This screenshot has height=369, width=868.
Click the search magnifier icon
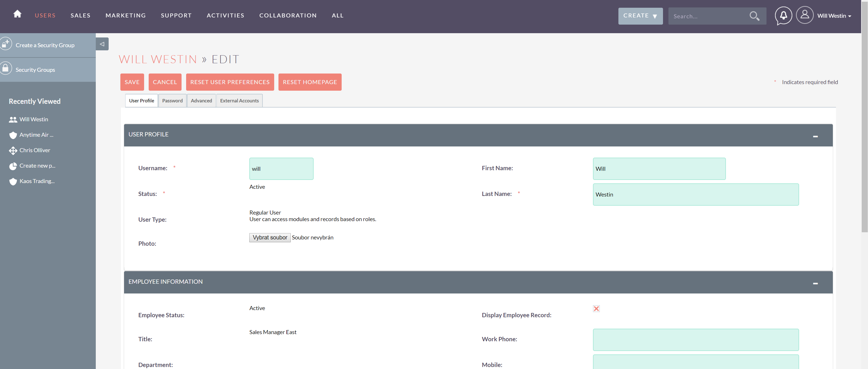754,16
